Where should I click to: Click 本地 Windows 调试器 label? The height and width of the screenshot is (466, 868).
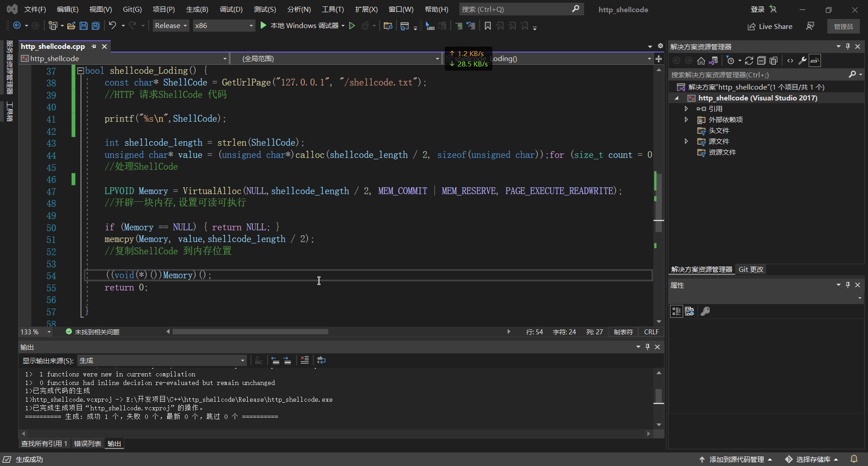(304, 26)
